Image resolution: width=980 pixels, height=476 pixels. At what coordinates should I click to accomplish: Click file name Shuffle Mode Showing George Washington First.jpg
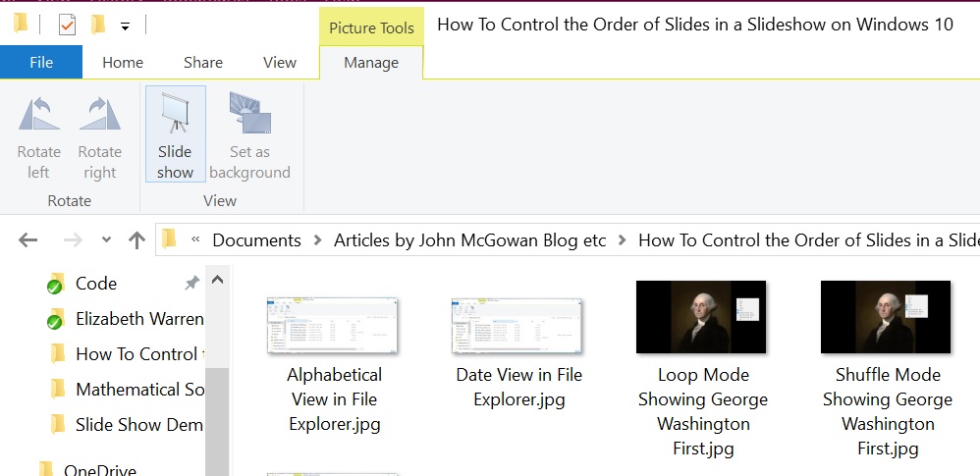(x=888, y=411)
